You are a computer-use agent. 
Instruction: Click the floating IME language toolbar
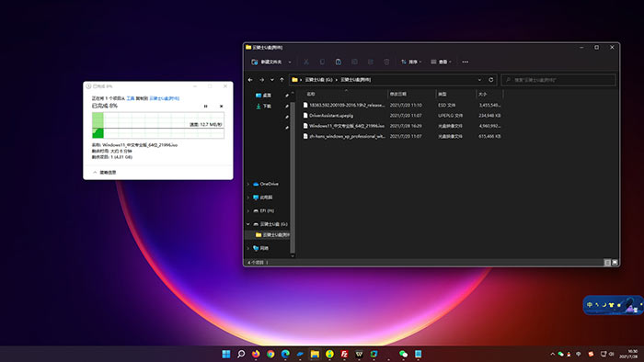[613, 305]
